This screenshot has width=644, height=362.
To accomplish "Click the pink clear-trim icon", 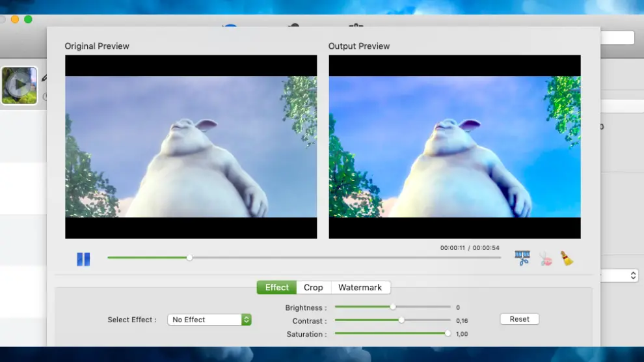I will pos(545,258).
